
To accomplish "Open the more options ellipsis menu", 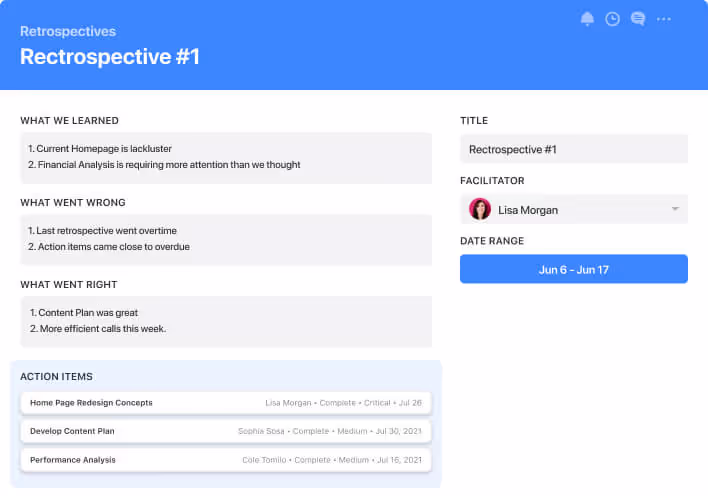I will [x=664, y=19].
